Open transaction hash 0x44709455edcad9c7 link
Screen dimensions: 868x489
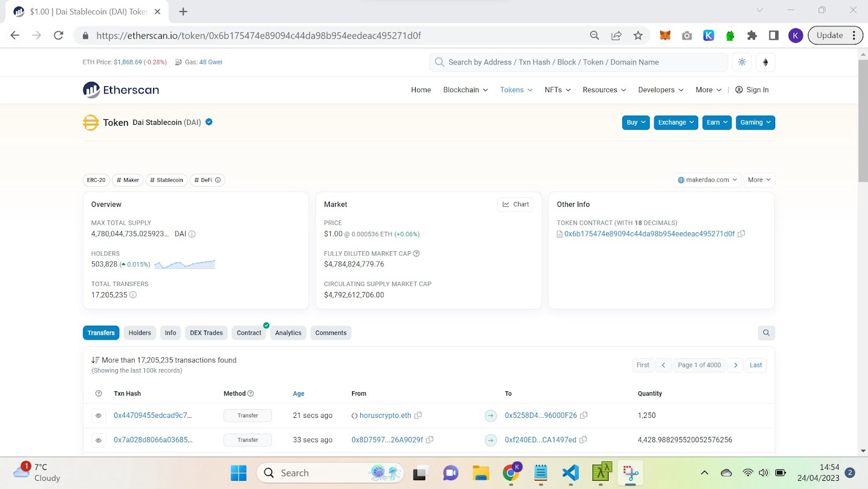(x=152, y=415)
